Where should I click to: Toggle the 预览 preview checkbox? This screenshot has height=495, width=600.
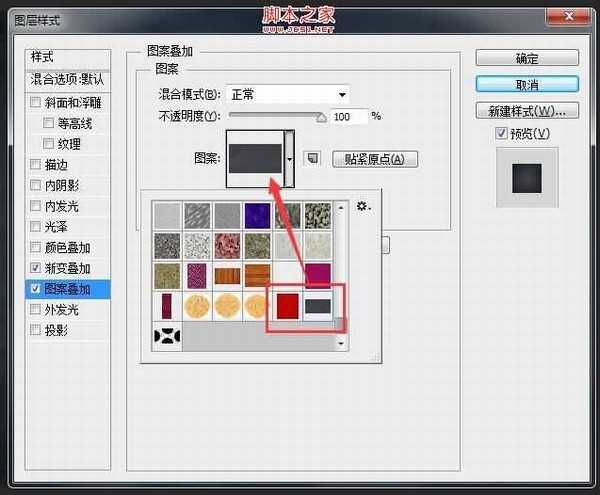pos(501,134)
